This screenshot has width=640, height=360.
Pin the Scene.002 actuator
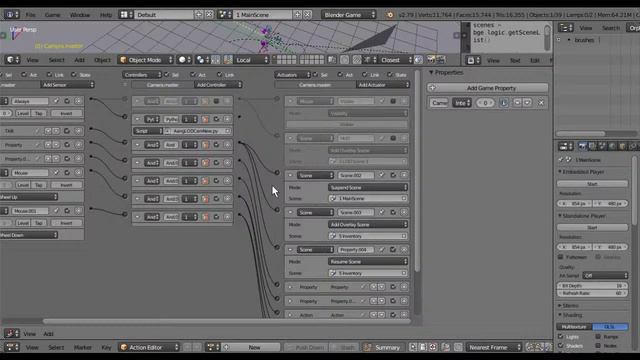click(x=381, y=175)
